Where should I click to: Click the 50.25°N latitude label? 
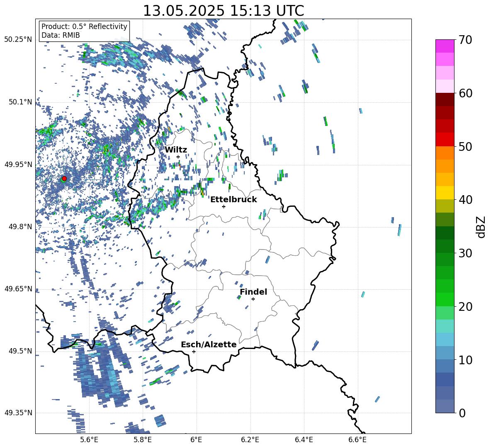pyautogui.click(x=18, y=40)
